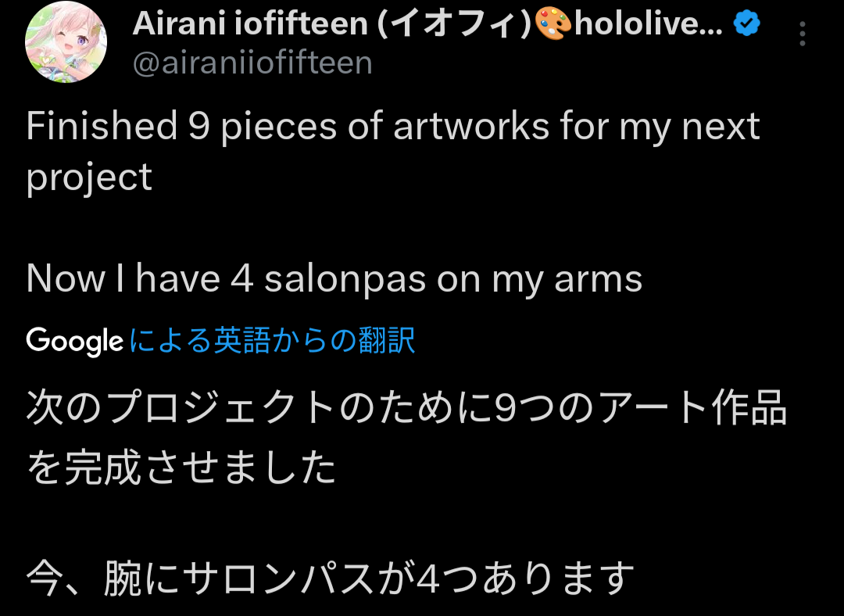
Task: Click the truncated hololive… name text
Action: tap(649, 23)
